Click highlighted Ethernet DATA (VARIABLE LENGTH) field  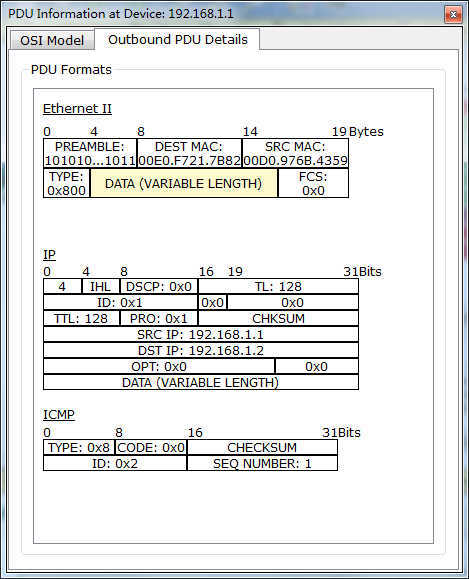184,183
